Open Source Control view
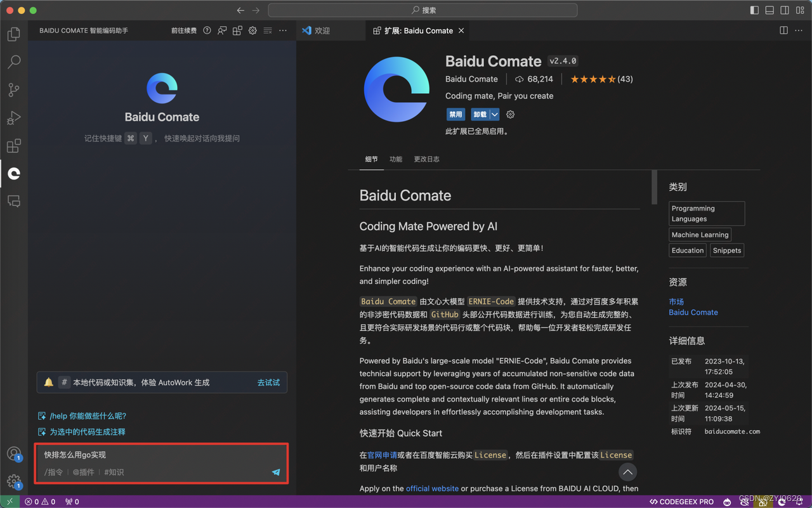 coord(14,89)
